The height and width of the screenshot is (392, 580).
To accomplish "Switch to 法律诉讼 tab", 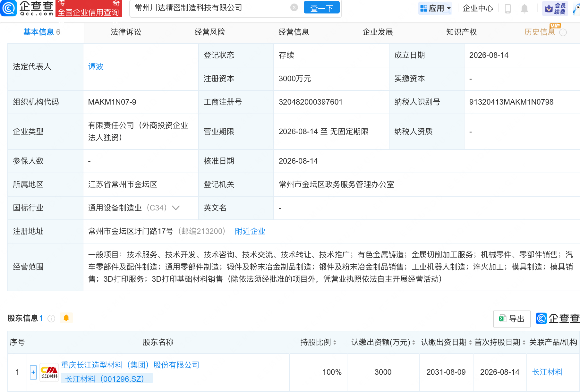I will pyautogui.click(x=126, y=32).
